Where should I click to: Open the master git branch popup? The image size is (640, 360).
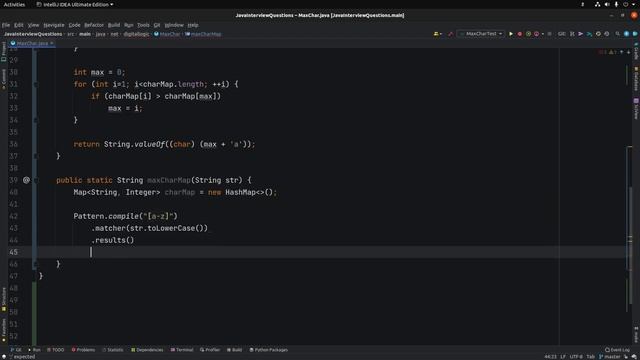(609, 357)
